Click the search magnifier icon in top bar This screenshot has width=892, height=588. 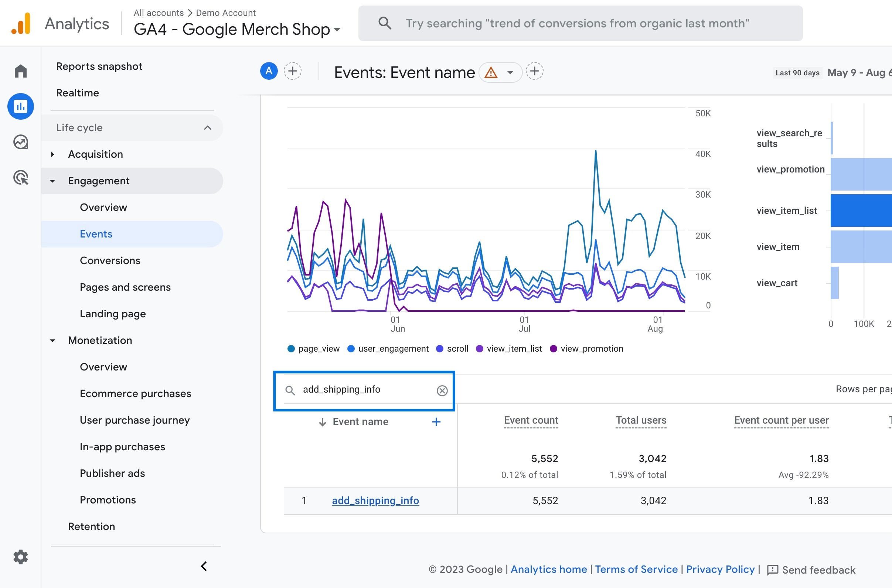click(x=385, y=23)
